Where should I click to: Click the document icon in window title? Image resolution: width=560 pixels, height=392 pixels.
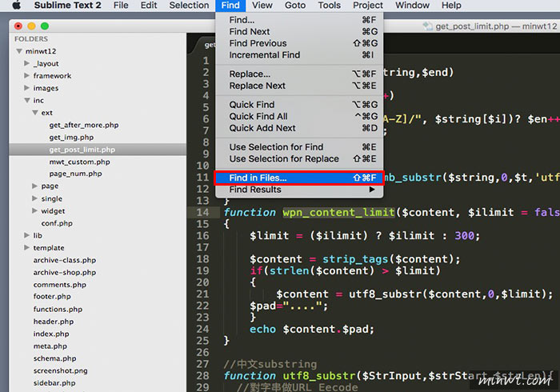coord(427,26)
